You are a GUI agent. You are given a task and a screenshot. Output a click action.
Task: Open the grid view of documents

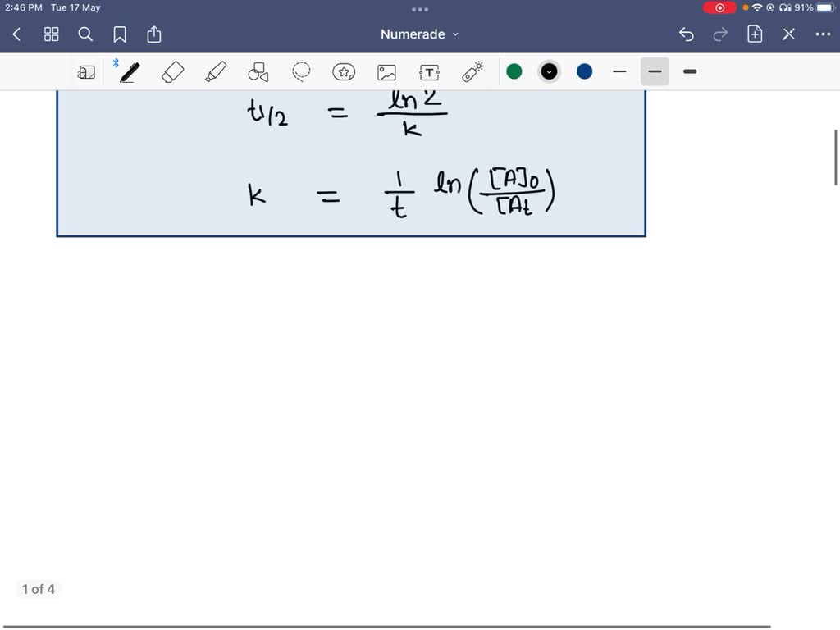pyautogui.click(x=51, y=34)
